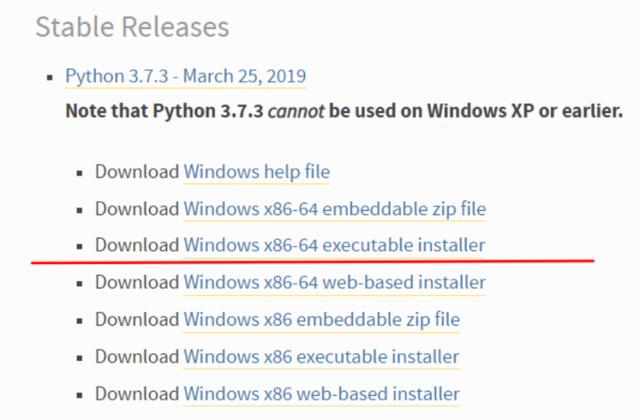The height and width of the screenshot is (420, 640).
Task: Click "Download" text before x86-64 embeddable zip file
Action: click(137, 209)
